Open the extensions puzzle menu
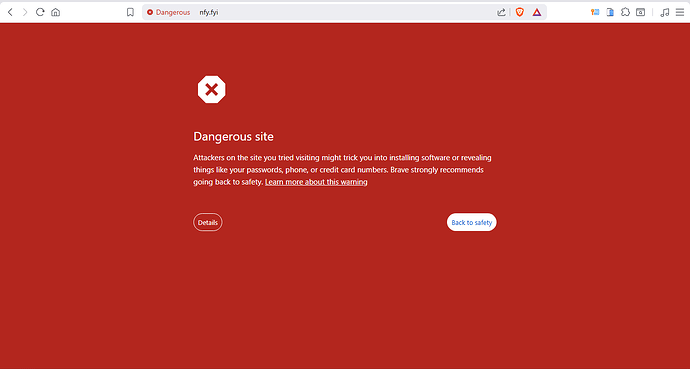Viewport: 690px width, 369px height. point(625,12)
